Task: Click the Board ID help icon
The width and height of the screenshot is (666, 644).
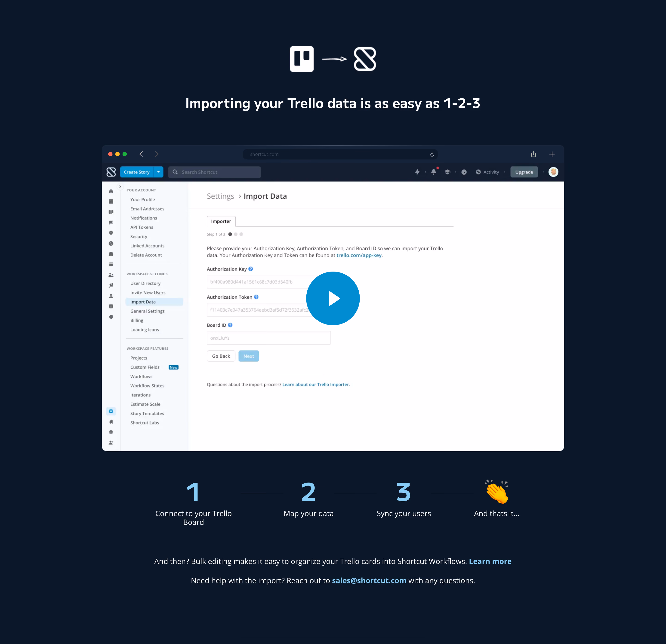Action: (x=230, y=325)
